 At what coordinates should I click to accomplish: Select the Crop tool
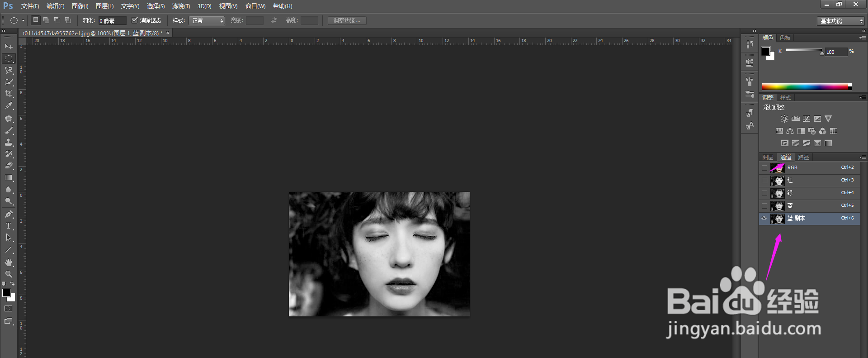coord(9,94)
